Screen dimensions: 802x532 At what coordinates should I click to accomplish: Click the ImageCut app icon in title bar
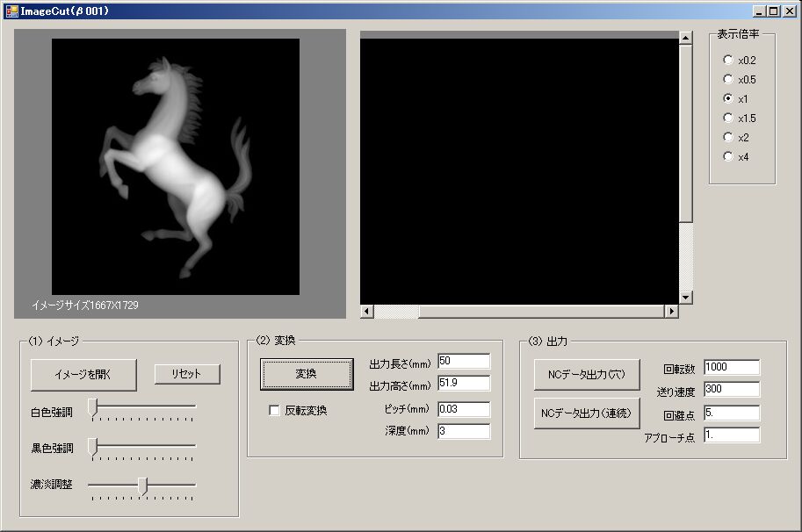tap(11, 11)
